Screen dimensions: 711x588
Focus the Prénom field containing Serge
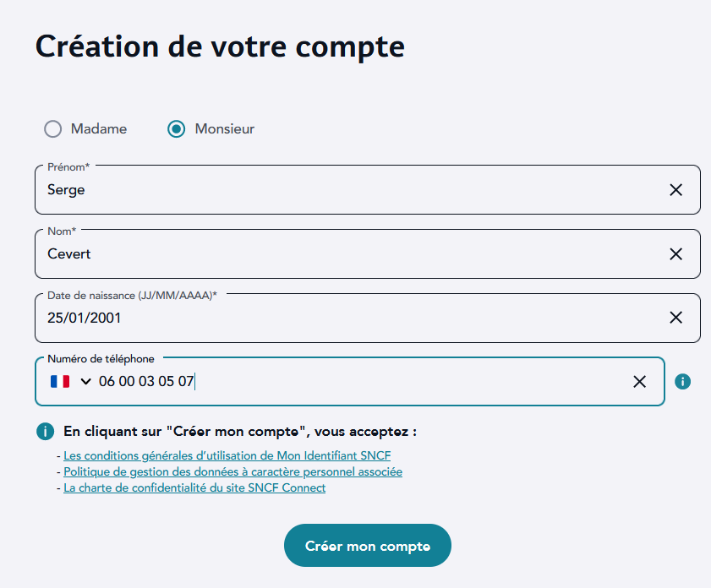[x=338, y=190]
